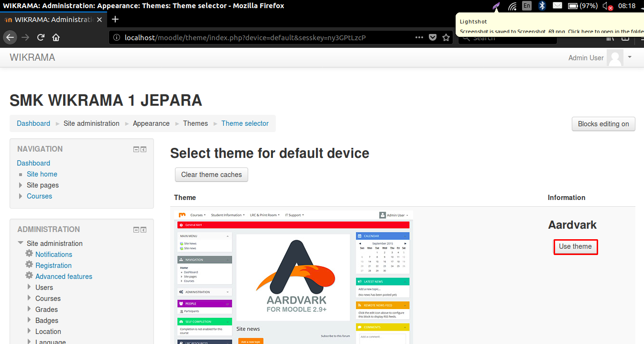The image size is (644, 344).
Task: Open the new tab plus button
Action: pyautogui.click(x=115, y=19)
